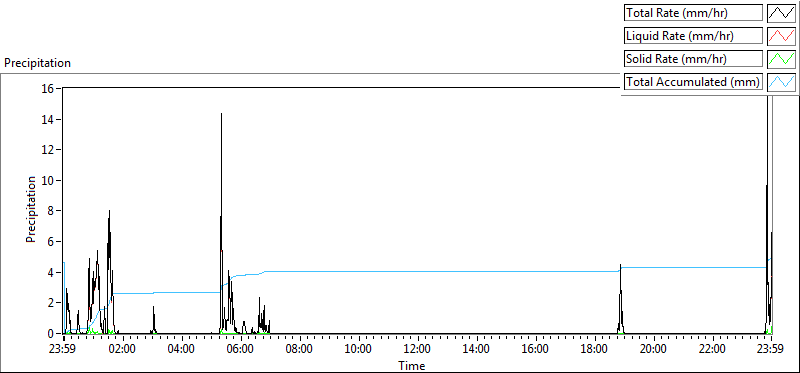The height and width of the screenshot is (373, 800).
Task: Click the 14.4 mm/hr peak near 05:20
Action: (x=221, y=114)
